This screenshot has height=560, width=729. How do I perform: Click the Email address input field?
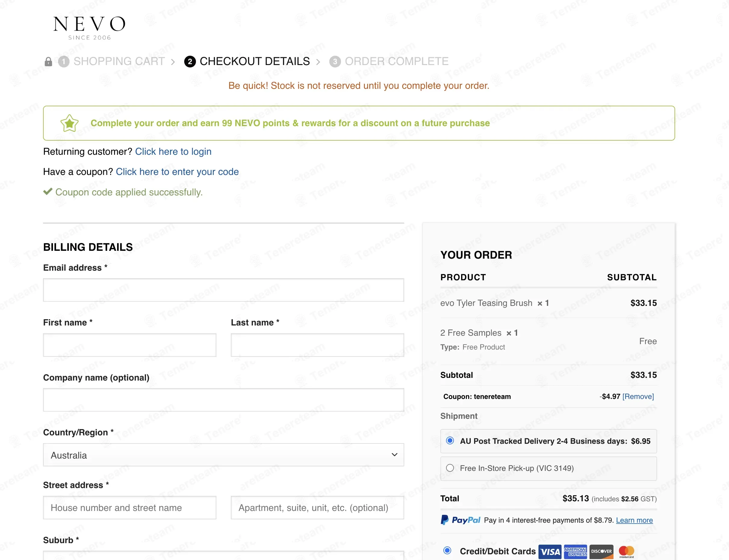[223, 290]
